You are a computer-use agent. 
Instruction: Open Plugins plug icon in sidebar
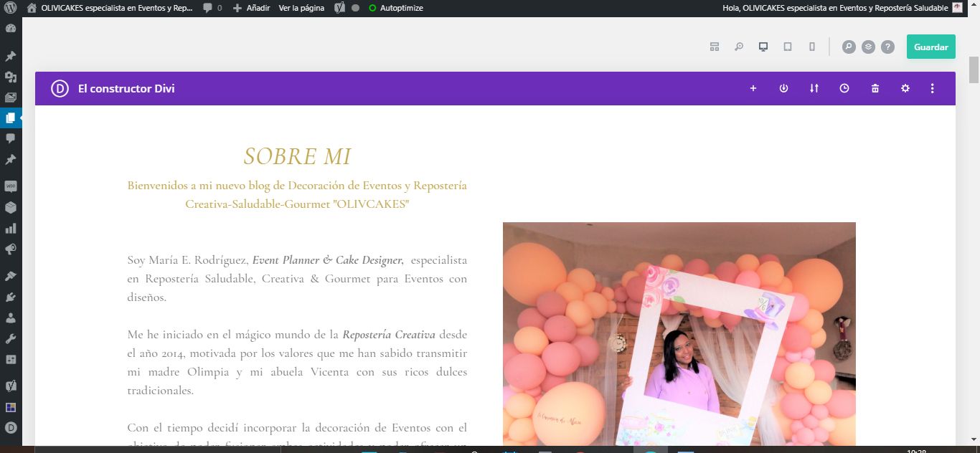pyautogui.click(x=11, y=297)
